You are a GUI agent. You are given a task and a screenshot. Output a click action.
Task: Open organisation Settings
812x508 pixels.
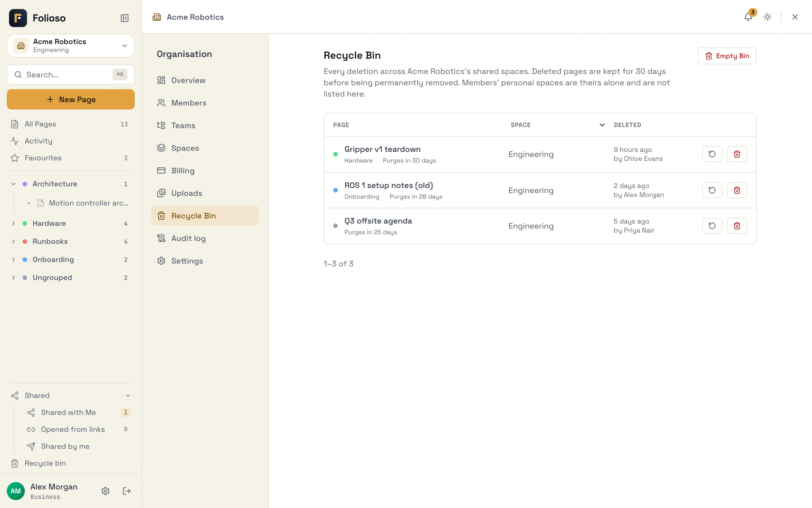tap(205, 261)
